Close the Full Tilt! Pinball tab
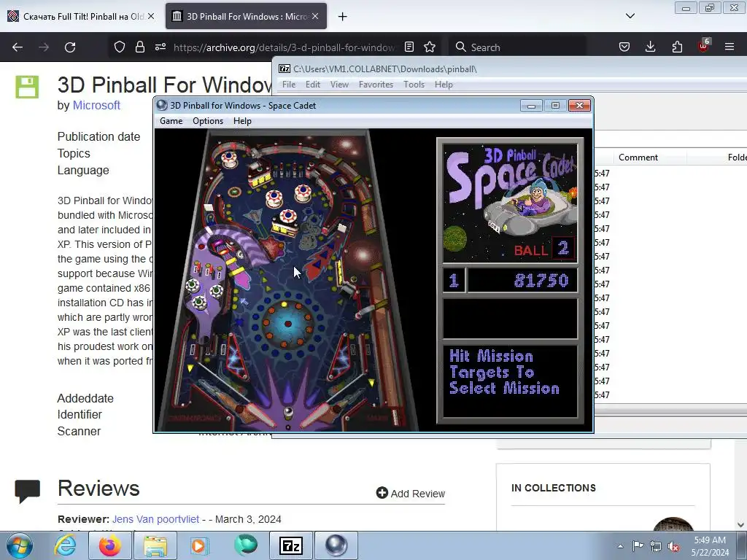 click(x=151, y=16)
